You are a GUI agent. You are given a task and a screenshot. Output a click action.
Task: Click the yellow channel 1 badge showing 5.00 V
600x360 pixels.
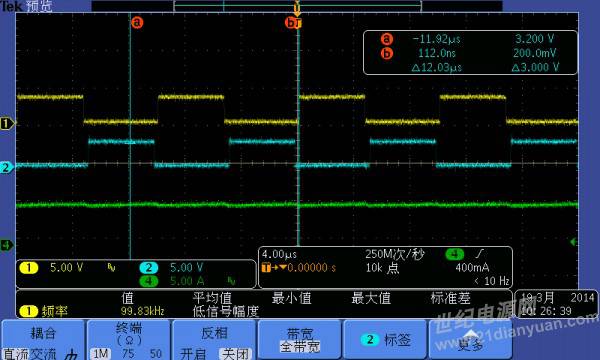pyautogui.click(x=28, y=268)
